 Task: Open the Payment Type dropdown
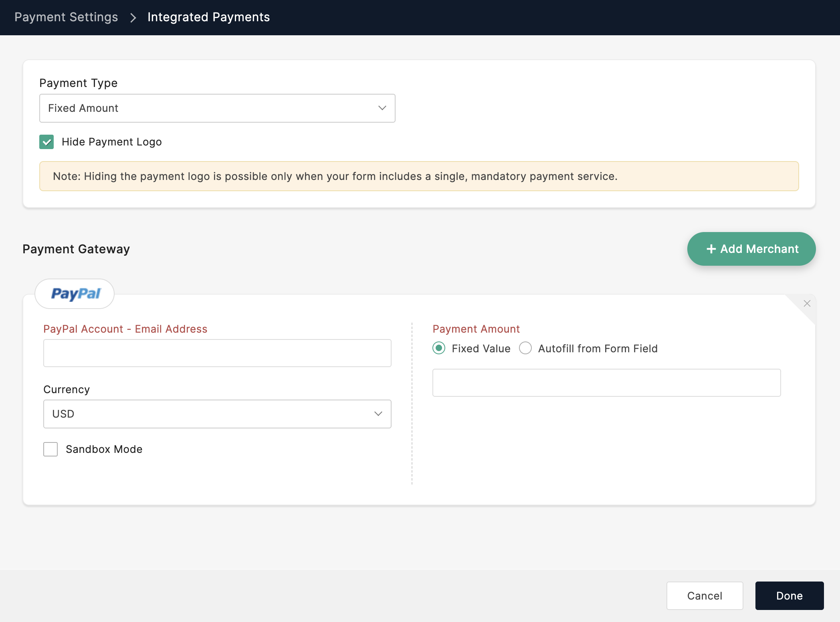coord(217,108)
